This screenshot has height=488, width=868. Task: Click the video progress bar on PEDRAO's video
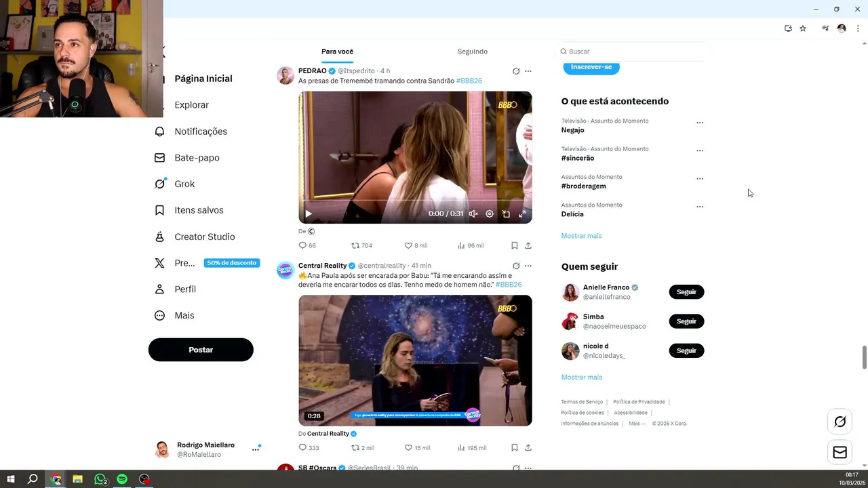(x=415, y=201)
